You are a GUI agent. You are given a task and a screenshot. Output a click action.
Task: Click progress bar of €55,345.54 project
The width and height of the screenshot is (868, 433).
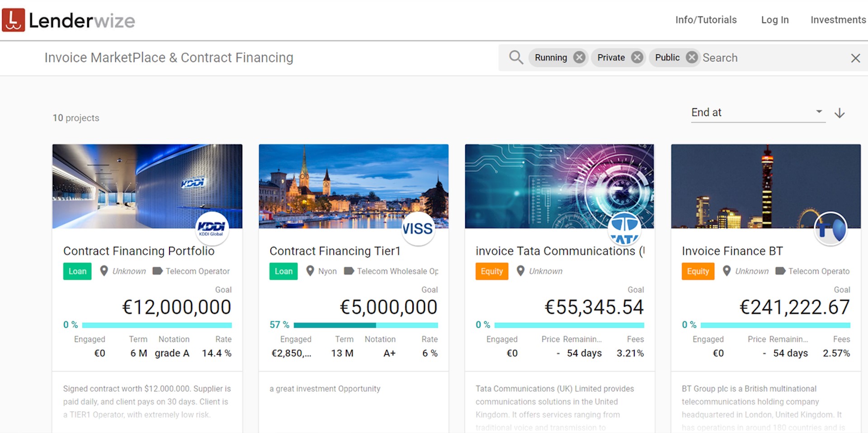tap(569, 325)
